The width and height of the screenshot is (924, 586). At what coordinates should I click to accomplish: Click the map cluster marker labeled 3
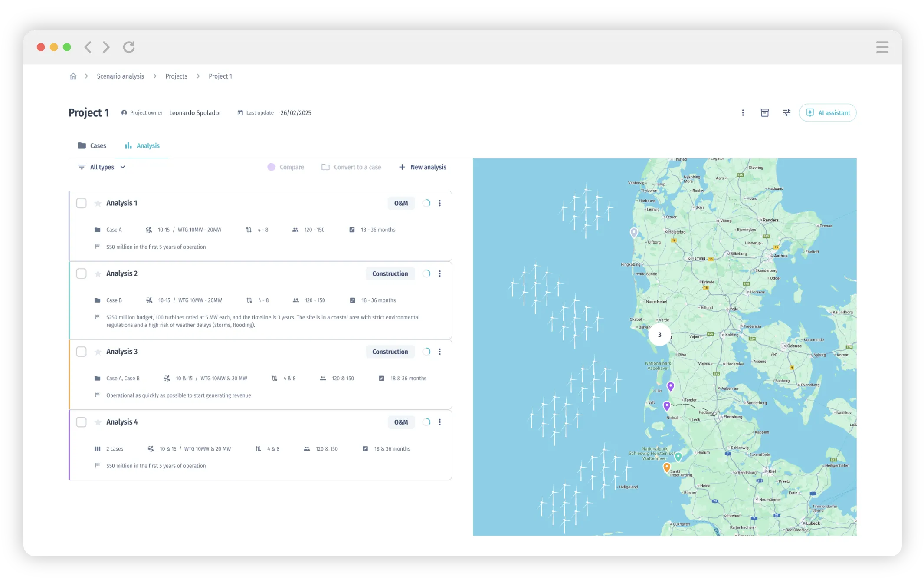(659, 335)
